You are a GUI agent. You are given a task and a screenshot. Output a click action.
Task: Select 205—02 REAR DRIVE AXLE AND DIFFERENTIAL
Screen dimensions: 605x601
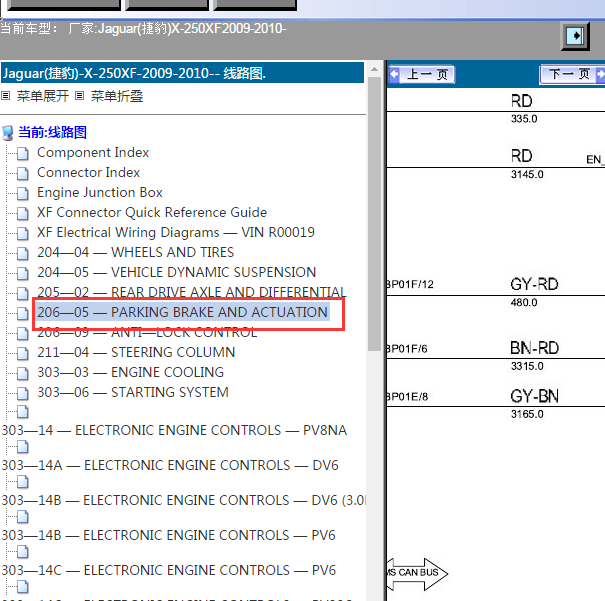191,292
